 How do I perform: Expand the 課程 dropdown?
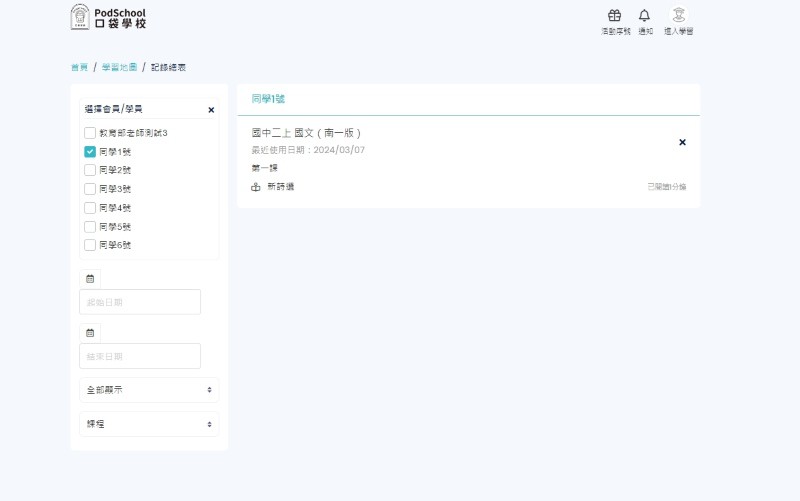coord(149,424)
